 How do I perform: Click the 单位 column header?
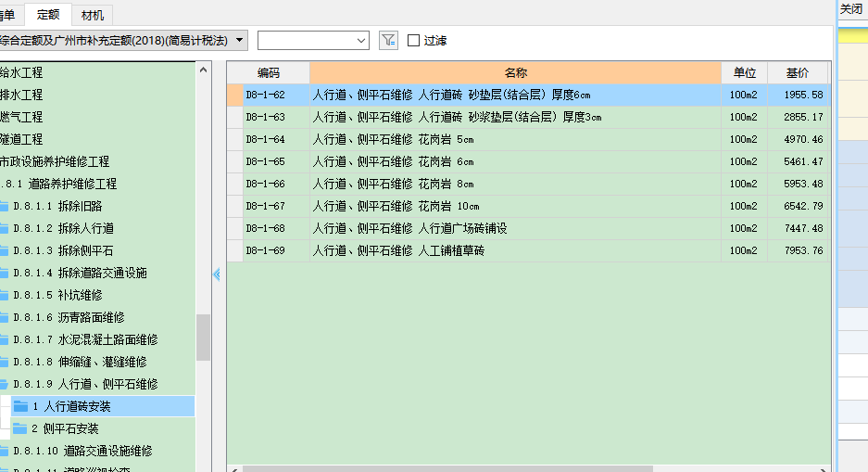coord(745,72)
